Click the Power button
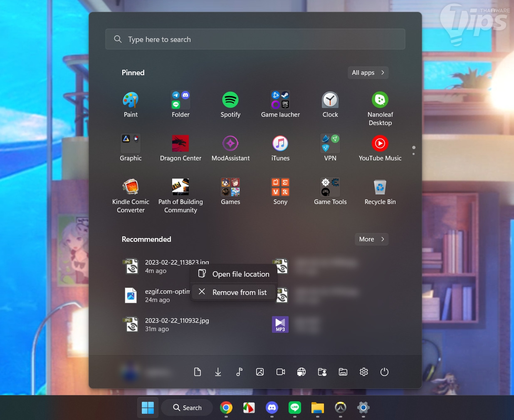Viewport: 514px width, 420px height. [x=384, y=372]
